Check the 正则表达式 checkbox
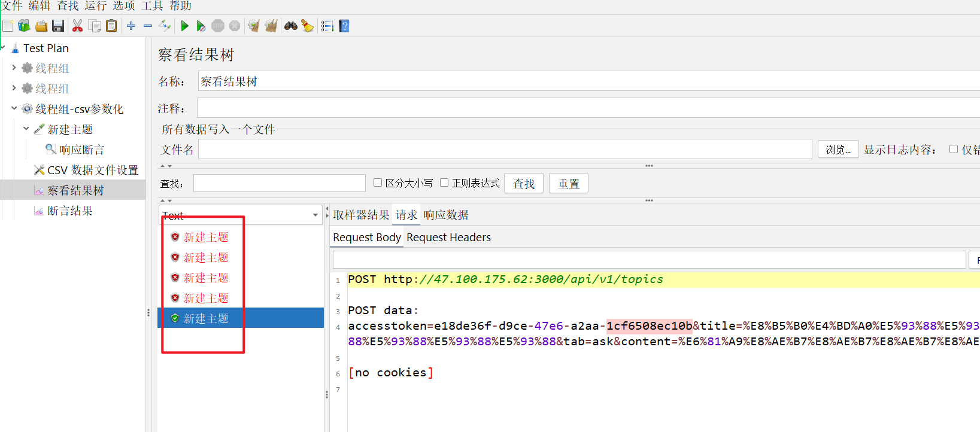Viewport: 980px width, 432px height. pos(444,182)
